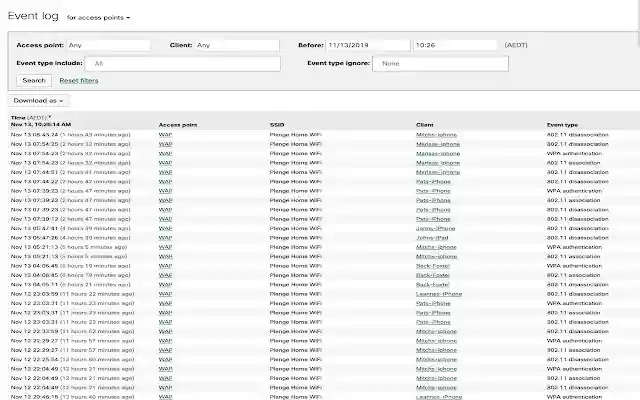Open Back-Foxtel client in the 04:05:11 row
Screen dimensions: 640x400
[433, 284]
